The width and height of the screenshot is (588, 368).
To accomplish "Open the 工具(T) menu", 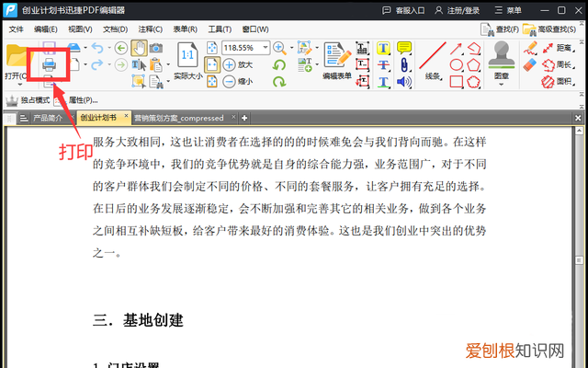I will [x=220, y=29].
